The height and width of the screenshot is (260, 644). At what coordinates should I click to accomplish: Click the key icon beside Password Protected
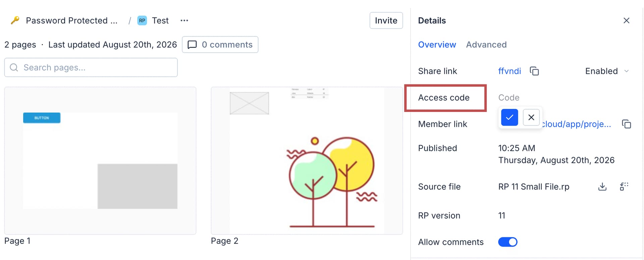pyautogui.click(x=15, y=20)
